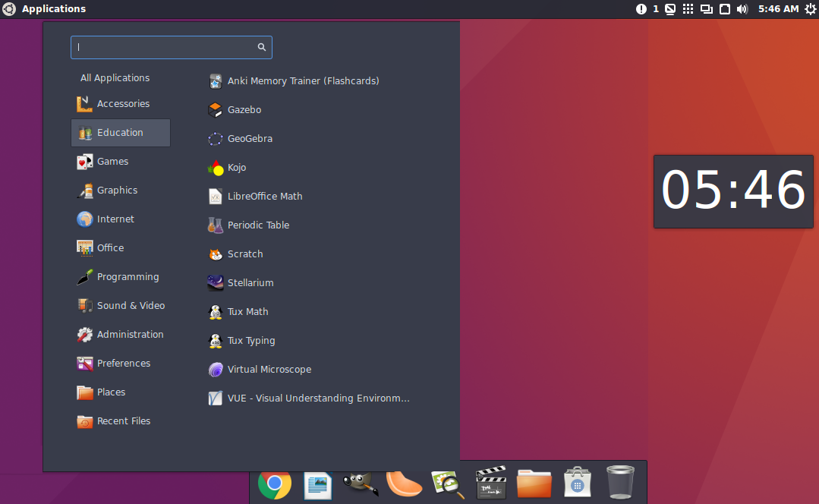This screenshot has height=504, width=819.
Task: Select the All Applications category
Action: pos(115,78)
